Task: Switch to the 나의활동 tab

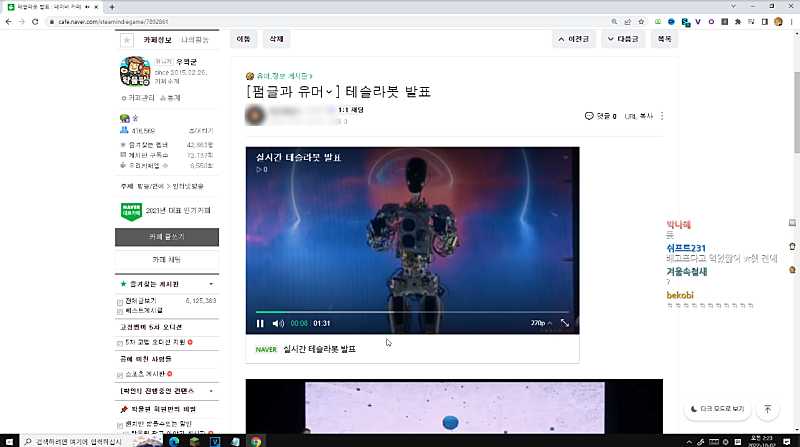Action: click(195, 40)
